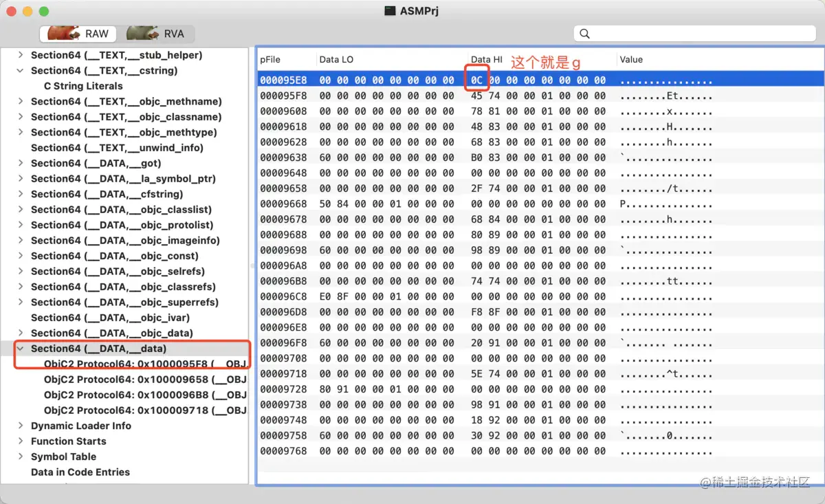Focus the search input field
Image resolution: width=825 pixels, height=504 pixels.
[694, 33]
